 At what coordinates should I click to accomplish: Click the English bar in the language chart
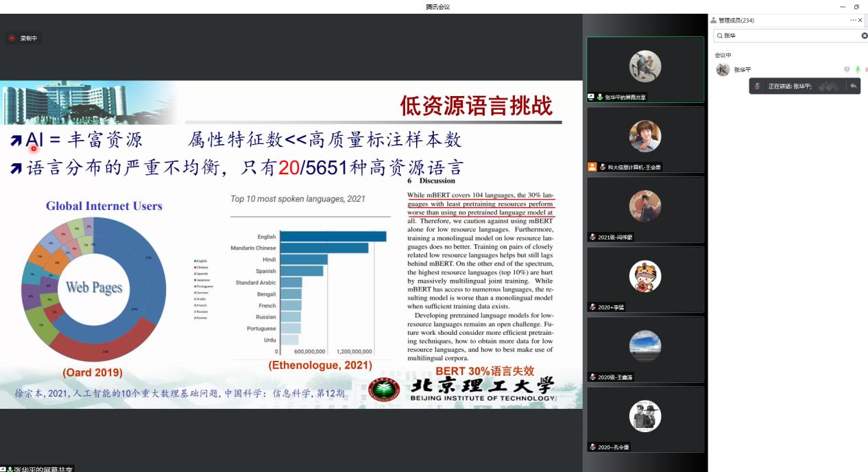click(x=333, y=237)
